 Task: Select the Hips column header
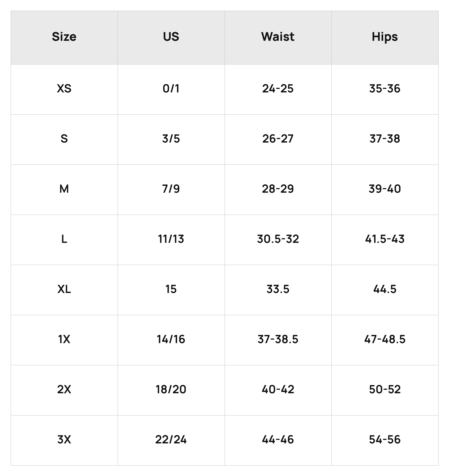click(385, 37)
